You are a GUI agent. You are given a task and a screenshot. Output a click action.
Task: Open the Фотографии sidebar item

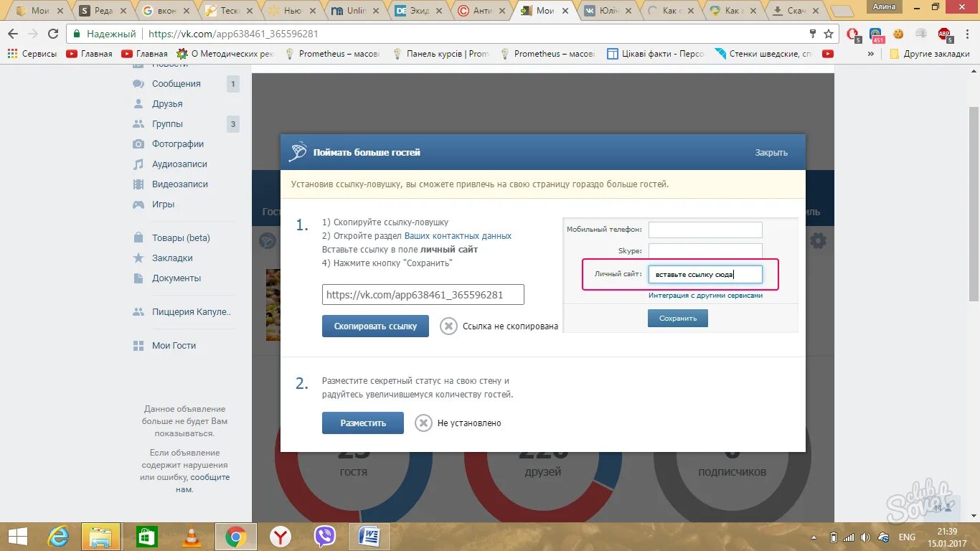click(178, 144)
